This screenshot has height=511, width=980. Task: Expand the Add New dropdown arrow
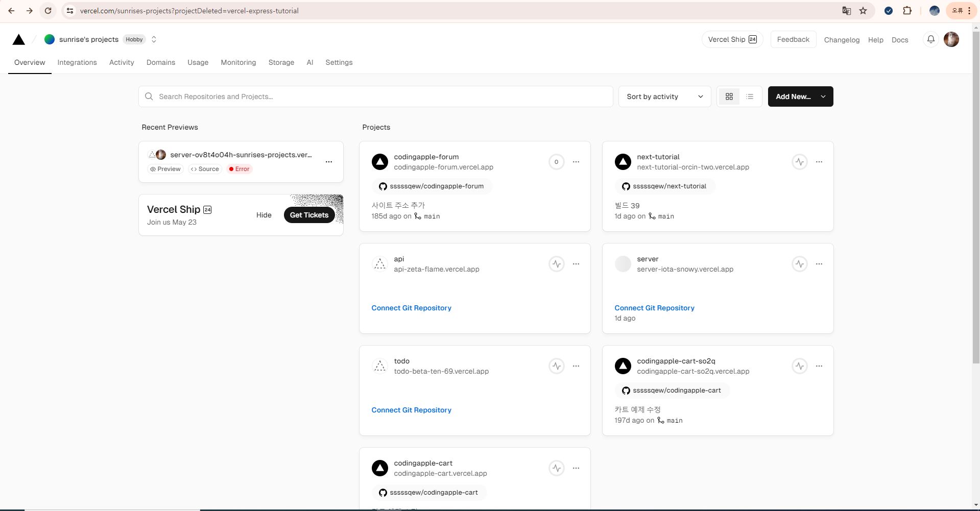823,96
